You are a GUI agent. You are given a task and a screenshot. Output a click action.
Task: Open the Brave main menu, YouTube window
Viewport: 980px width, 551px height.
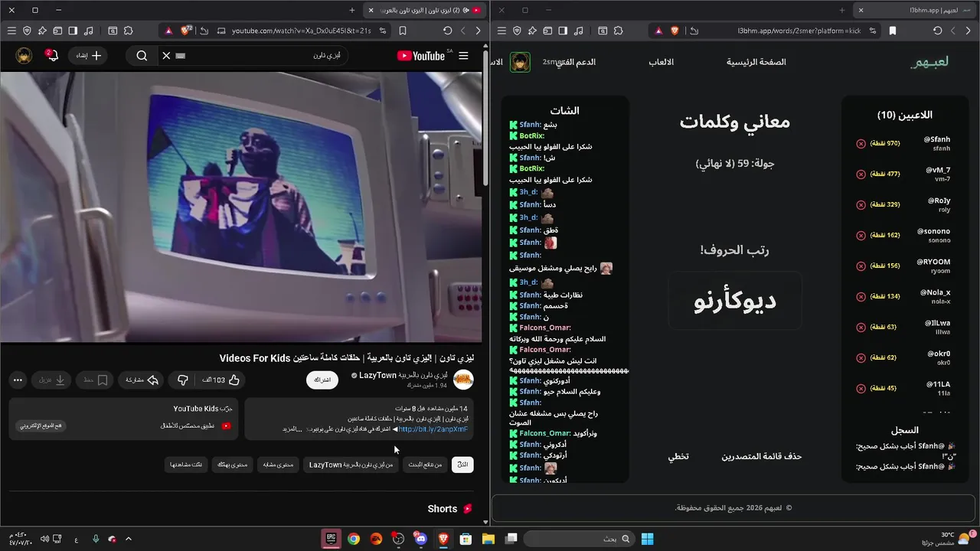pos(11,31)
